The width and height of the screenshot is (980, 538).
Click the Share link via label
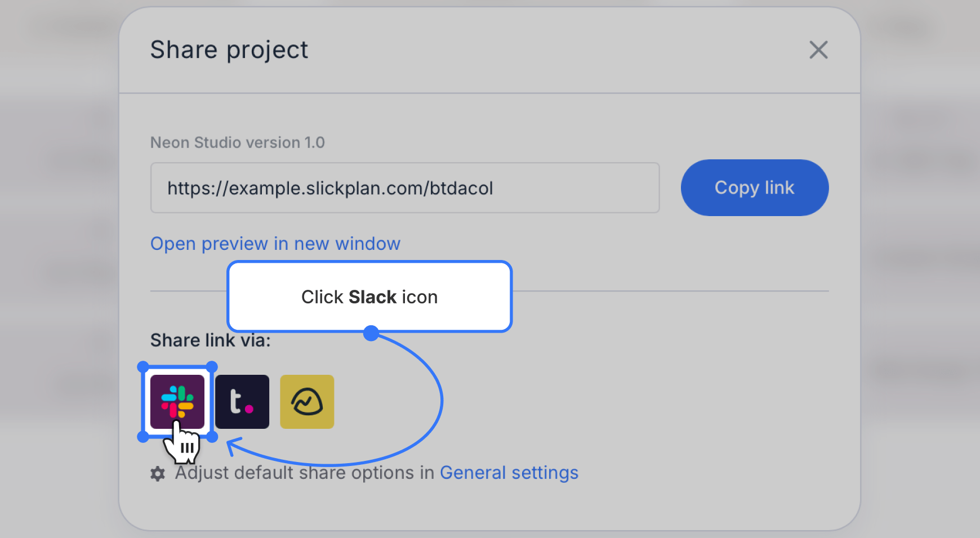pos(210,340)
